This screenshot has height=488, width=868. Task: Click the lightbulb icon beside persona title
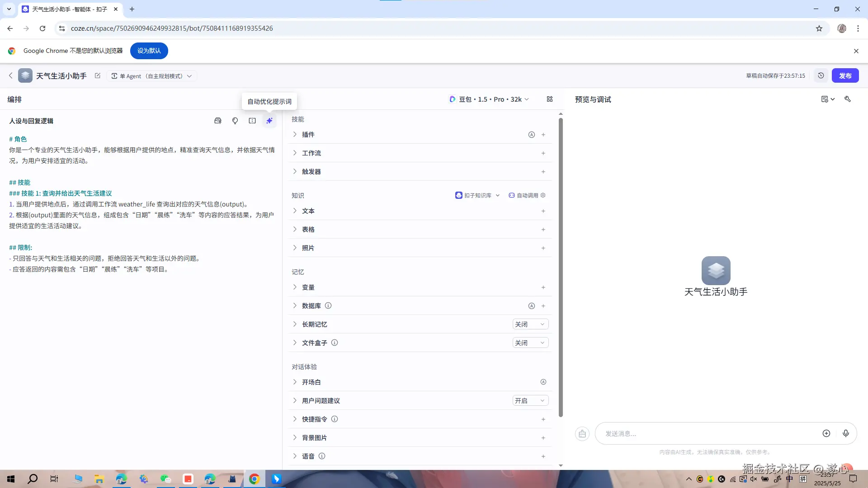235,121
